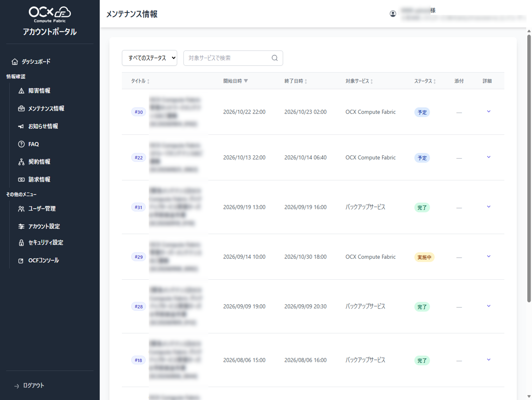Click the OCFコンソール external link icon
This screenshot has width=532, height=400.
point(21,261)
